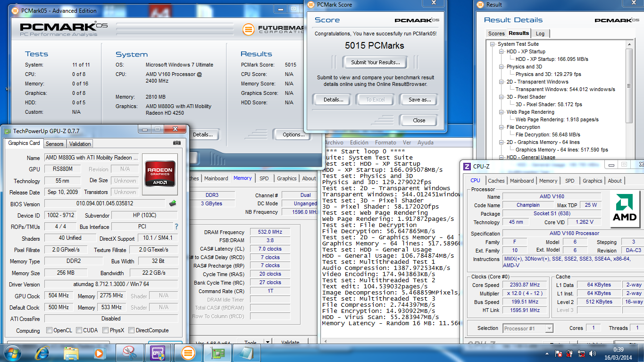Click the GPU-Z screenshot camera icon
The width and height of the screenshot is (644, 362).
coord(176,143)
